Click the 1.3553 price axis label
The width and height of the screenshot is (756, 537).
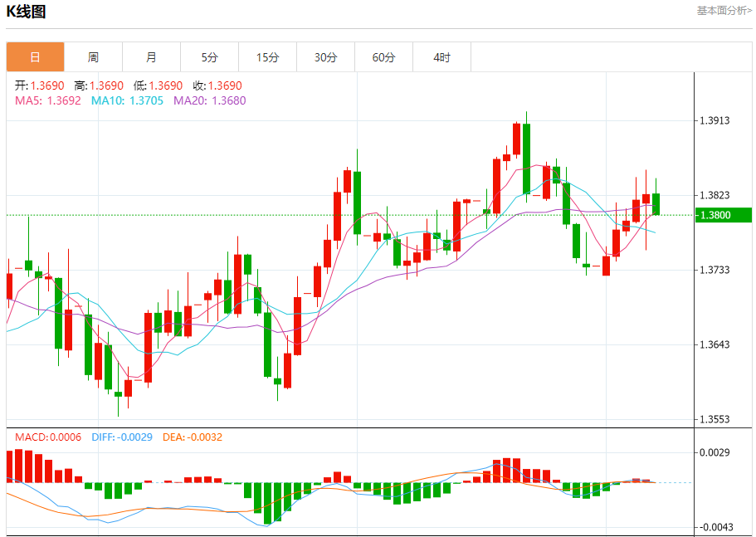(715, 419)
